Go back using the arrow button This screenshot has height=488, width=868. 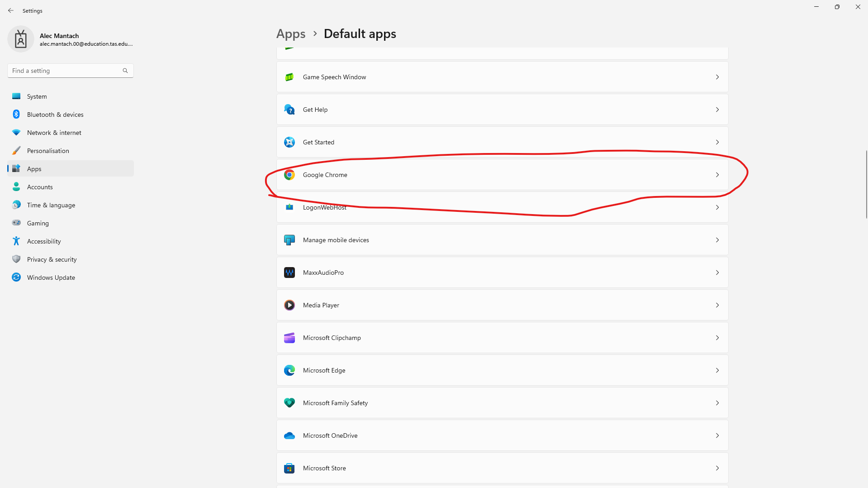coord(11,10)
